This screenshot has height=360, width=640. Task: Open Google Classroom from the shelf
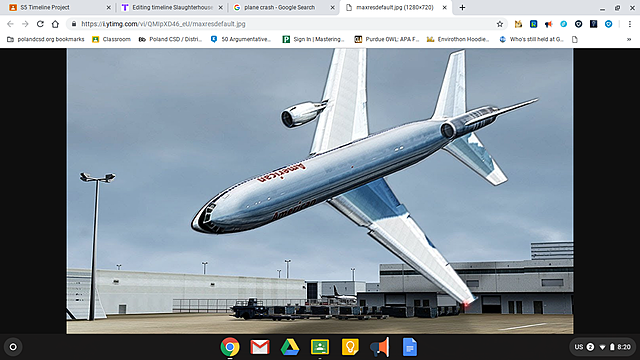[x=320, y=347]
